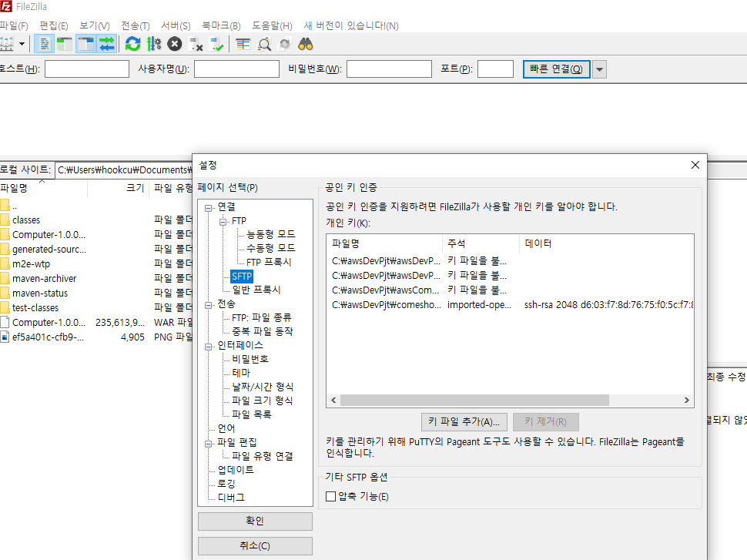Select 수동형 모드 settings page
747x560 pixels.
point(270,248)
